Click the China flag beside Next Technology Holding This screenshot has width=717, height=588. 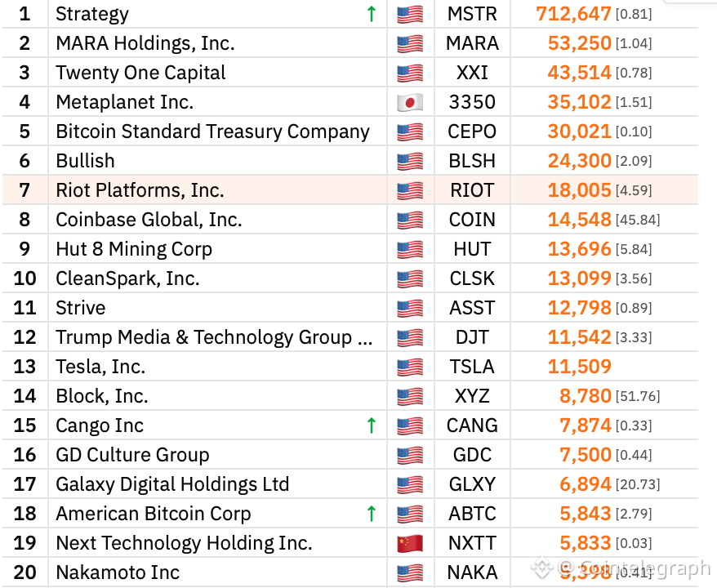[409, 544]
